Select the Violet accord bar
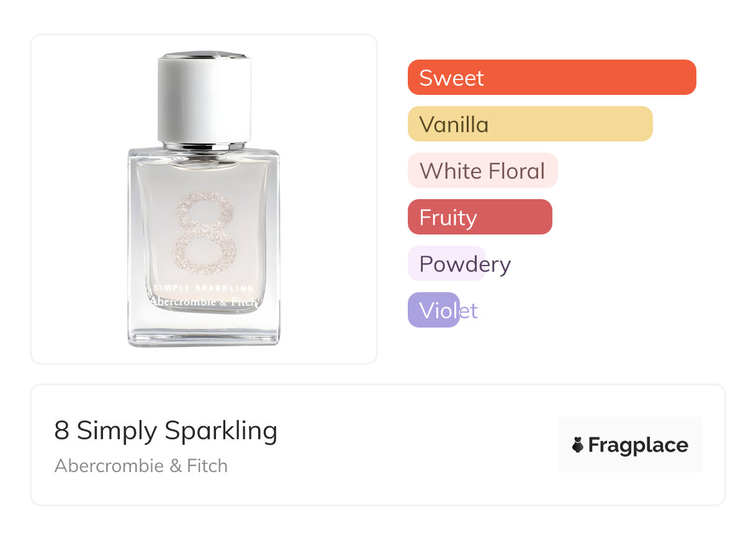 (433, 310)
